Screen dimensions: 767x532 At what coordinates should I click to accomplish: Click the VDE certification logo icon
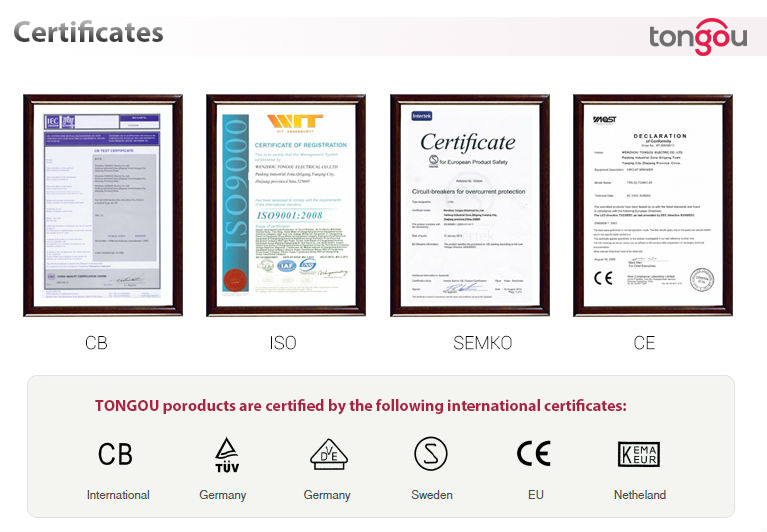pyautogui.click(x=329, y=454)
